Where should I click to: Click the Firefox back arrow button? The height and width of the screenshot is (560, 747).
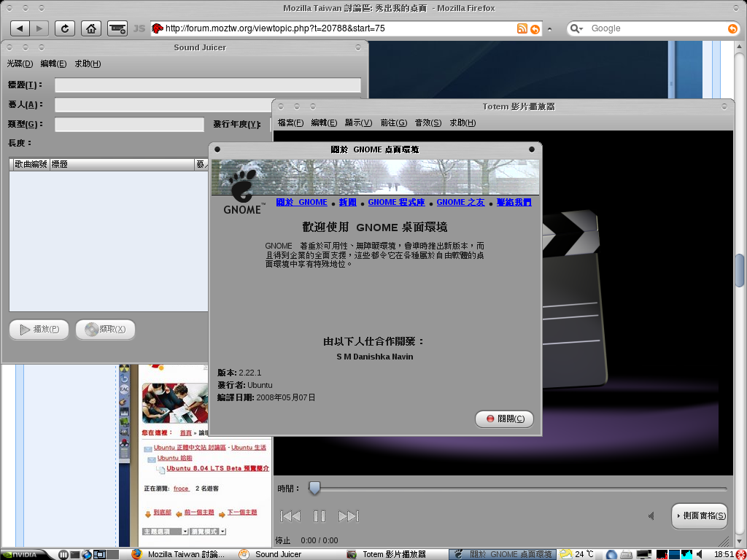[20, 28]
